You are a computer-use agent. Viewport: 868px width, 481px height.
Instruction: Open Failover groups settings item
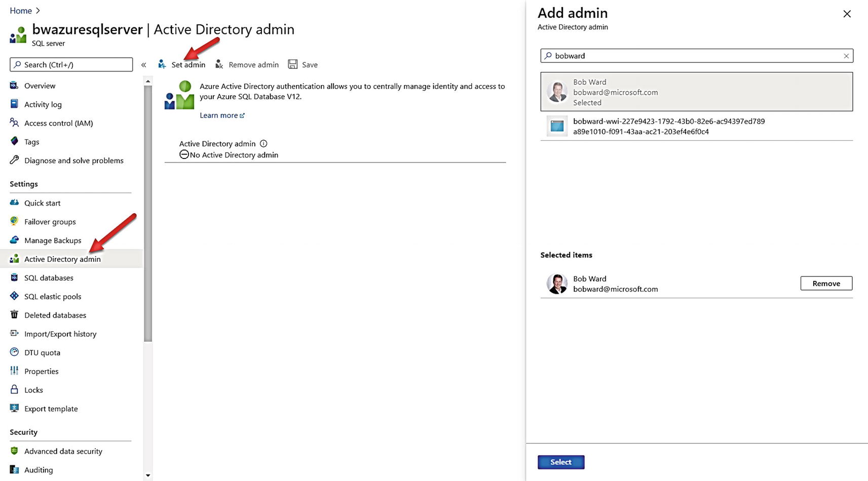(x=50, y=221)
